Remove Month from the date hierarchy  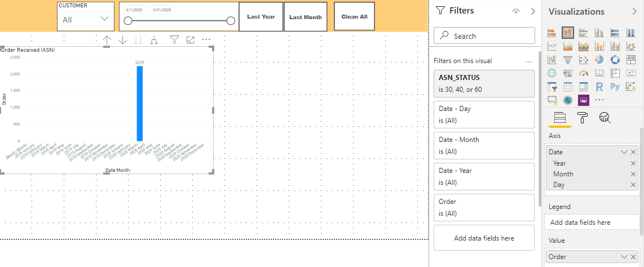coord(633,174)
